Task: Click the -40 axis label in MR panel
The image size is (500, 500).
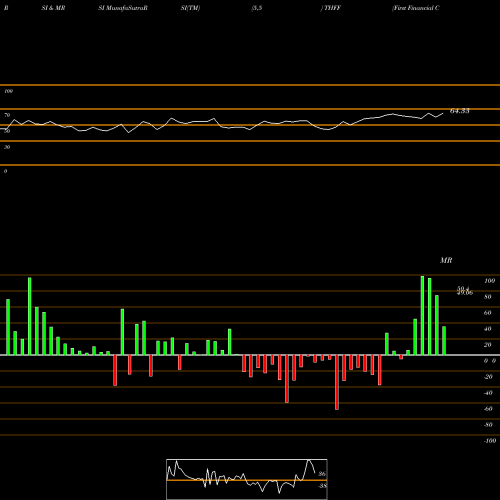Action: [488, 393]
